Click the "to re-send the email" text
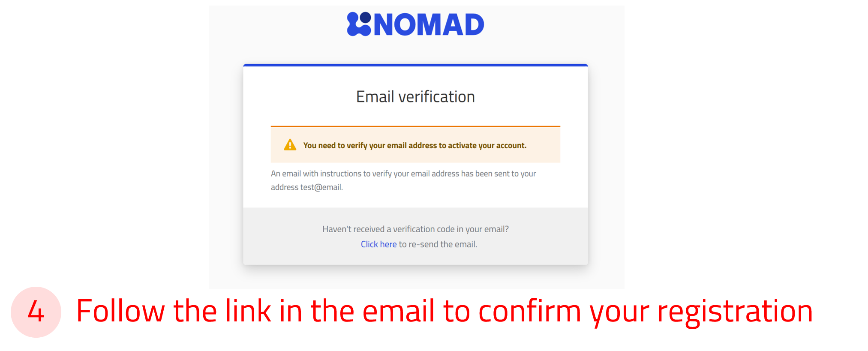This screenshot has width=868, height=351. 438,244
